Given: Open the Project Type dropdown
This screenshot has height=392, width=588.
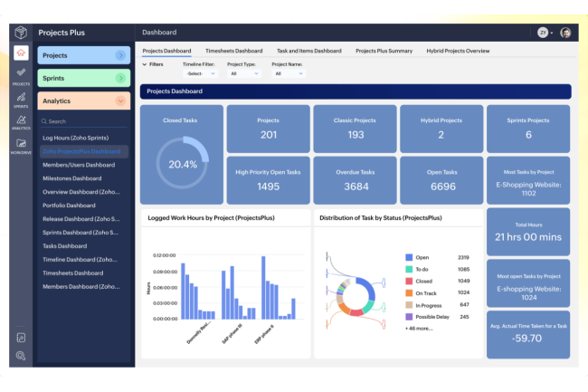Looking at the screenshot, I should [244, 73].
